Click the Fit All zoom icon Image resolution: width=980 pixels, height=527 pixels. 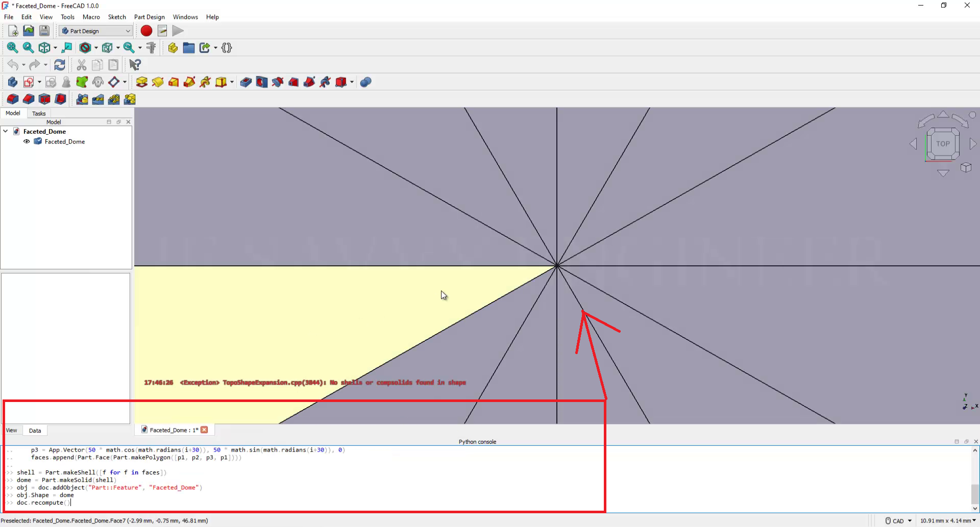[x=12, y=48]
